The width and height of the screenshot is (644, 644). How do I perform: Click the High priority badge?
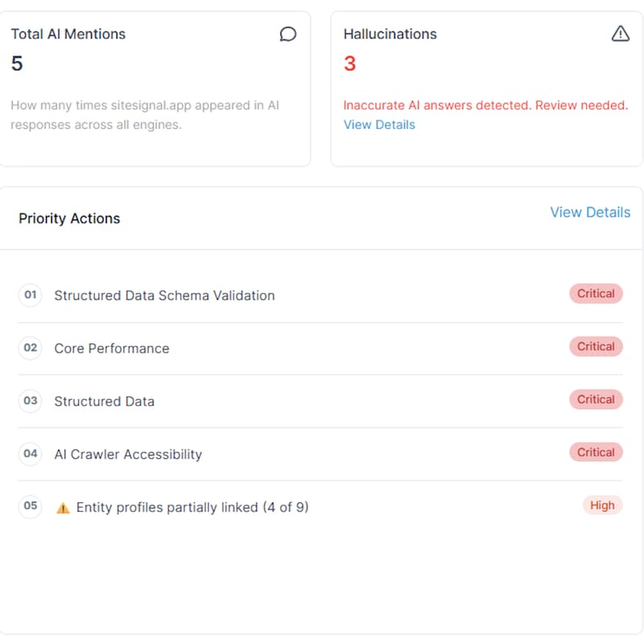(602, 506)
